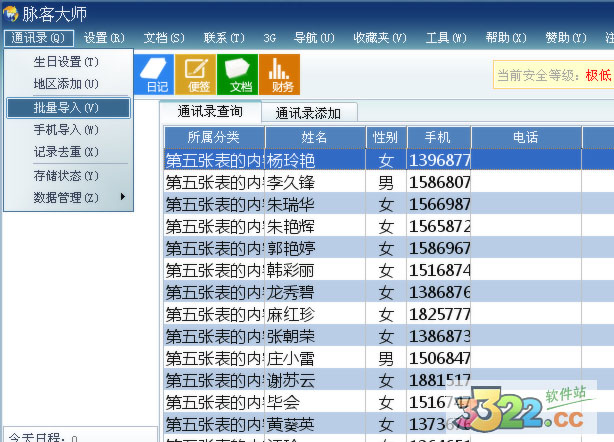Screen dimensions: 614x442
Task: Sort by the 姓名 column header
Action: [315, 137]
